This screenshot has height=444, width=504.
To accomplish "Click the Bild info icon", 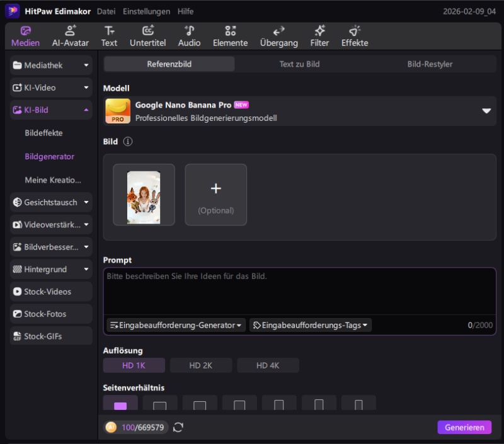I will pos(128,142).
